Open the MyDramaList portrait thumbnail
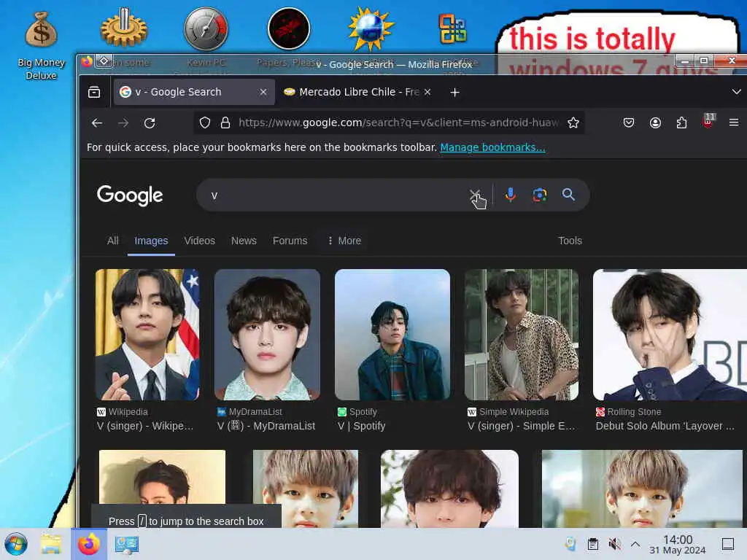Viewport: 747px width, 560px height. tap(267, 335)
